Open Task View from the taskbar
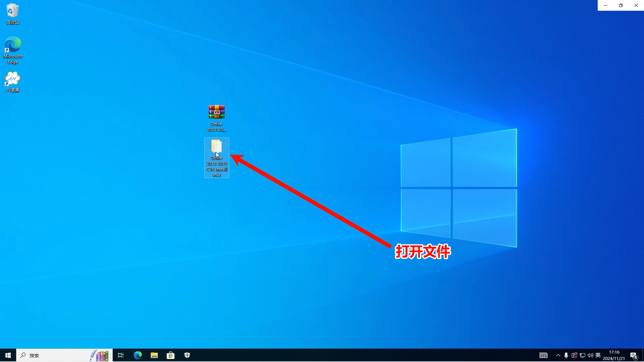Viewport: 644px width, 362px height. point(121,355)
